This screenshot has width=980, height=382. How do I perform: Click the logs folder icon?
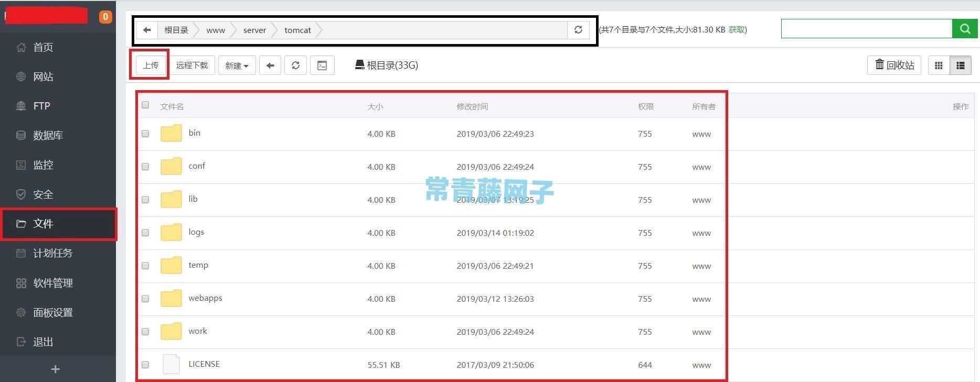171,232
